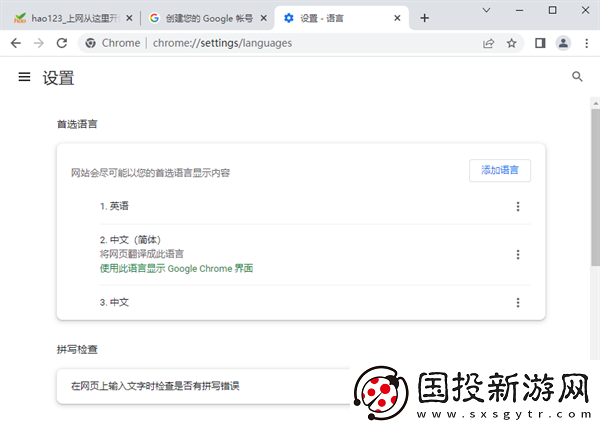Open the profile avatar menu
600x426 pixels.
point(563,43)
